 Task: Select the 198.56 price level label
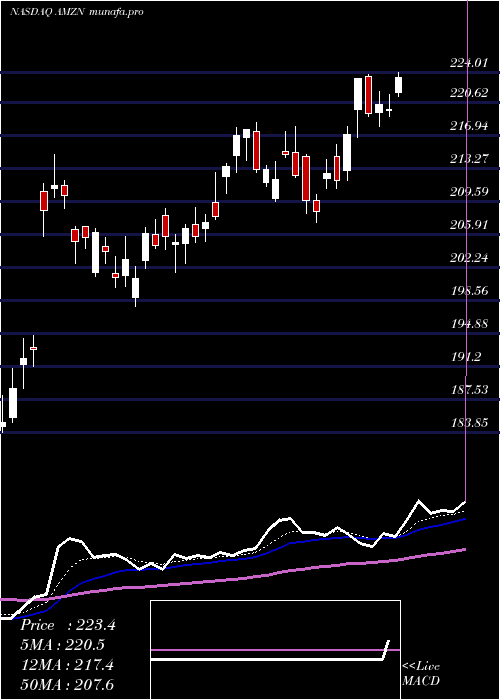(x=469, y=291)
